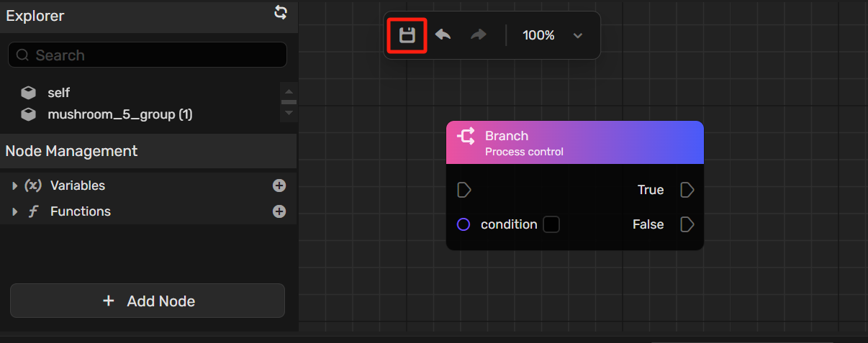Click the refresh icon in the Explorer header
This screenshot has width=868, height=343.
click(281, 12)
